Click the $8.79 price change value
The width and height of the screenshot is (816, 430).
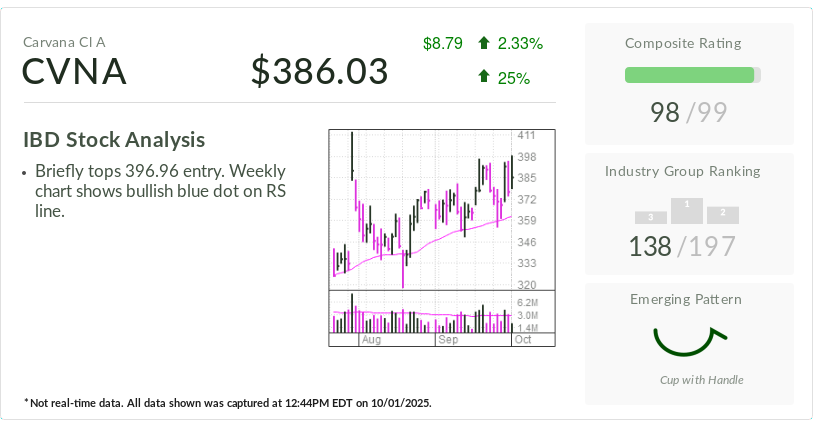click(443, 43)
